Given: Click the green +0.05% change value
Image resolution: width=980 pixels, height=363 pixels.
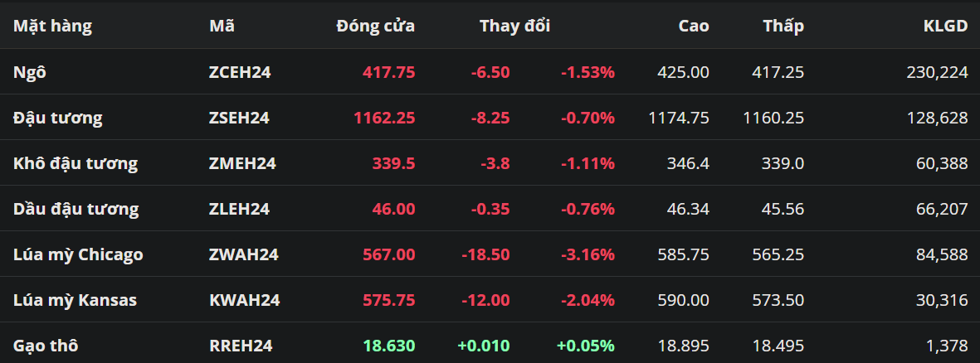Looking at the screenshot, I should (586, 346).
